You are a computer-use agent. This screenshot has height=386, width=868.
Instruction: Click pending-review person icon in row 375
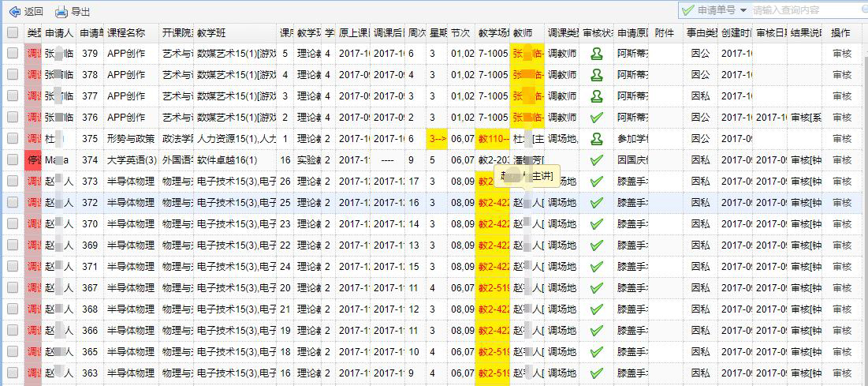597,138
